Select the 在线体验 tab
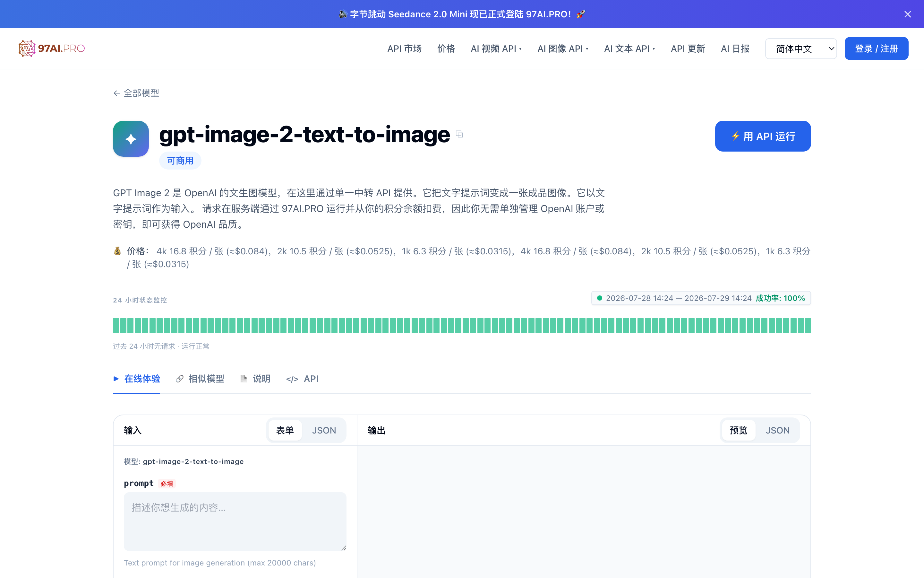 click(x=136, y=379)
